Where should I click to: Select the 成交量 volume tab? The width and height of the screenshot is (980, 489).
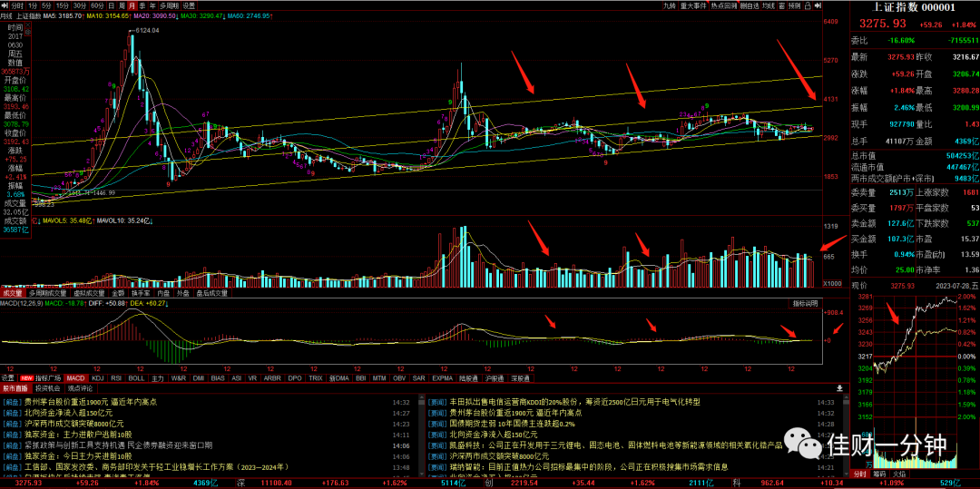pos(12,292)
